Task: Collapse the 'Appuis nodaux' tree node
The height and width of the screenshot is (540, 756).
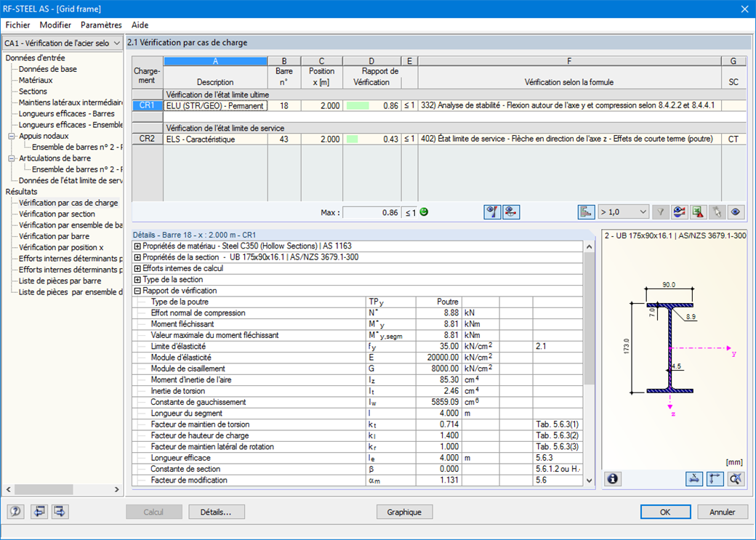Action: [x=12, y=137]
